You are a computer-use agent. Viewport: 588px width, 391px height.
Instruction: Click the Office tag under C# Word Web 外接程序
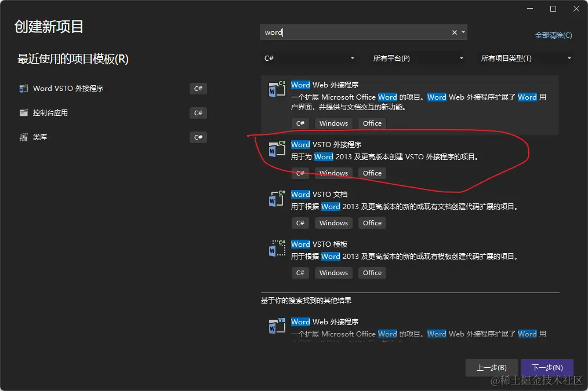(372, 123)
